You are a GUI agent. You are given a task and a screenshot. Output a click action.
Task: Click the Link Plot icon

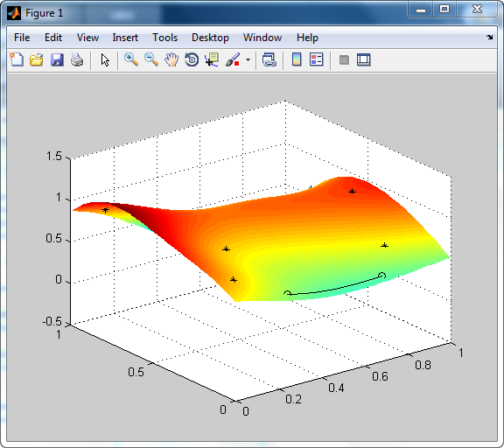pos(269,59)
